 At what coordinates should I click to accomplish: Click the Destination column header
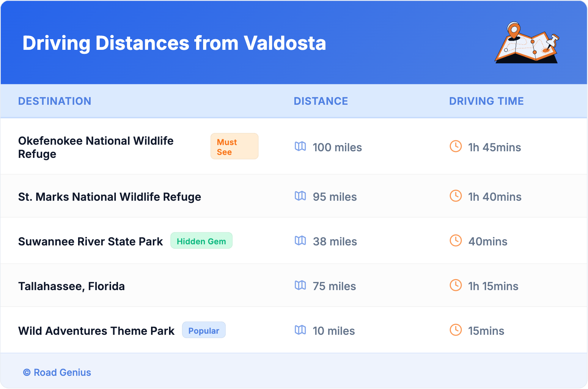[x=55, y=101]
